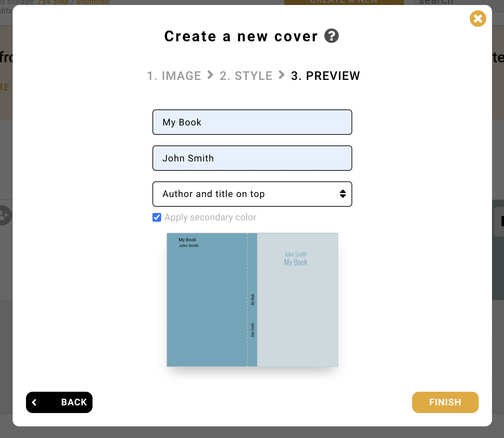
Task: Click the FINISH button
Action: (x=445, y=402)
